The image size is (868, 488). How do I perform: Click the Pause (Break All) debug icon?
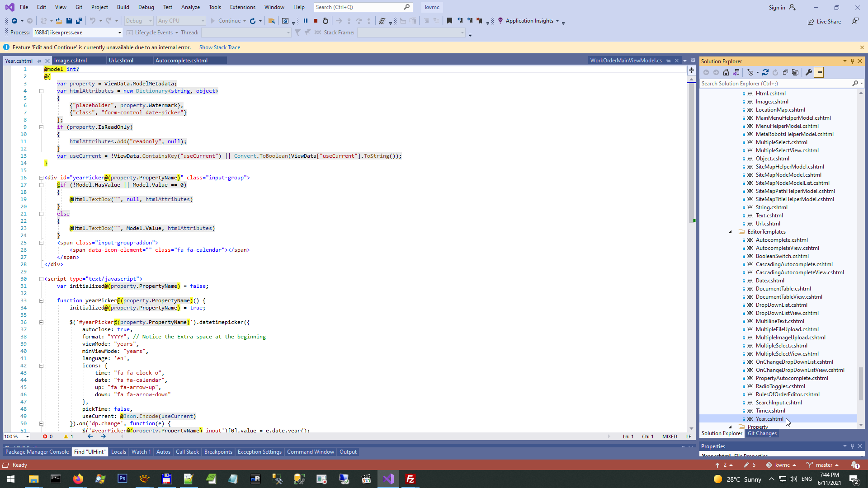point(306,21)
